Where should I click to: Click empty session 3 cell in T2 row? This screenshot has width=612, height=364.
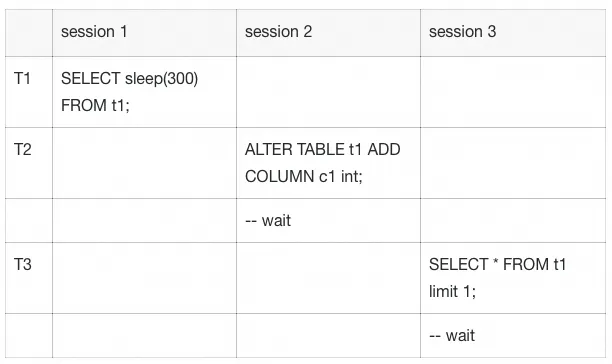pos(513,163)
